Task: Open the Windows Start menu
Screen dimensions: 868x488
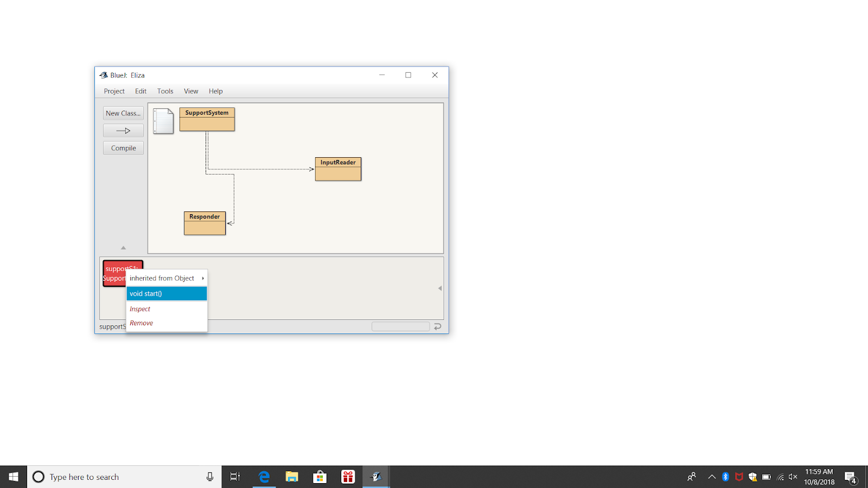Action: click(14, 477)
